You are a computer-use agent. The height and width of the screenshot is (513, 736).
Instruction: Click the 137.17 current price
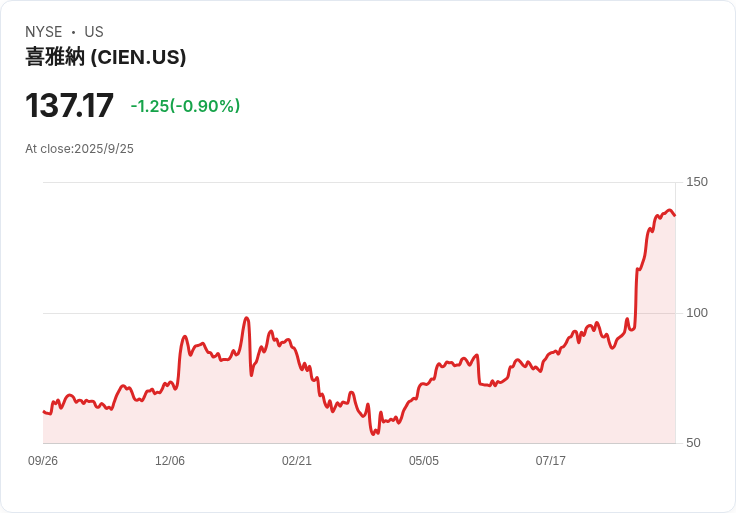69,105
